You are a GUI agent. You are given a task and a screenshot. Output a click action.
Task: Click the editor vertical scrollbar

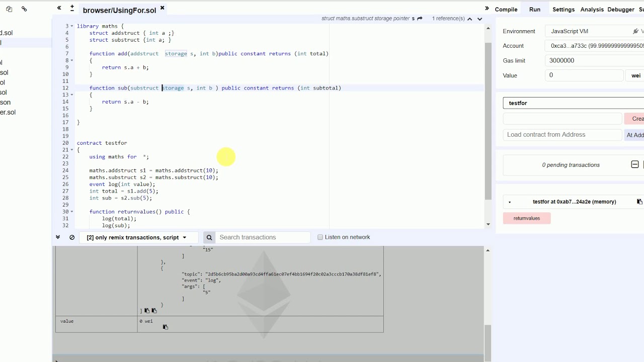point(488,121)
